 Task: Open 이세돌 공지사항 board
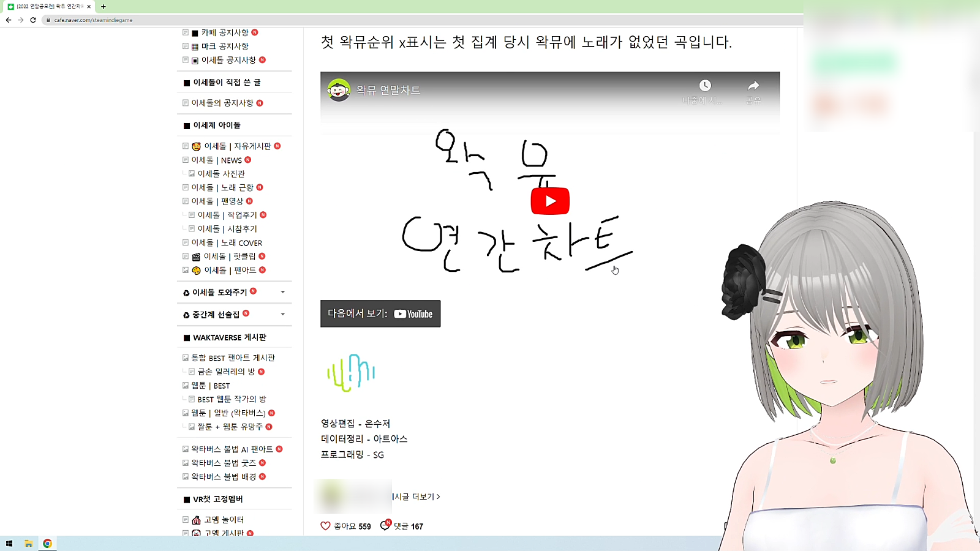[x=228, y=60]
